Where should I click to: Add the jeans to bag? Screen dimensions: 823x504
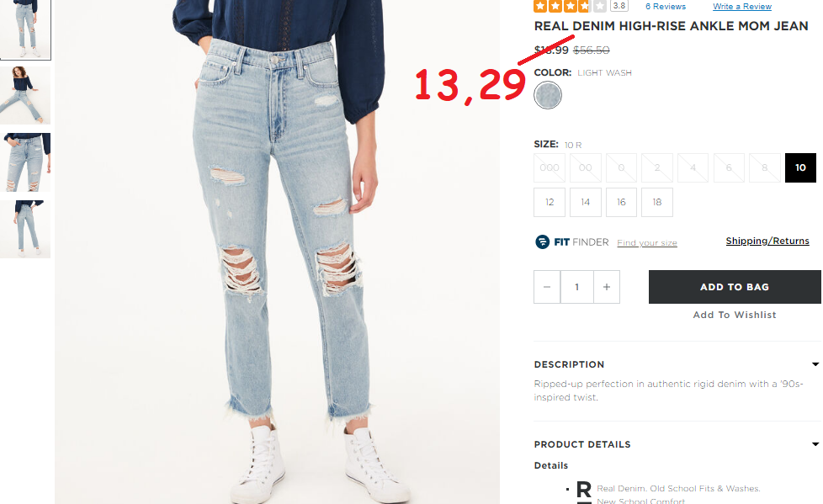735,287
